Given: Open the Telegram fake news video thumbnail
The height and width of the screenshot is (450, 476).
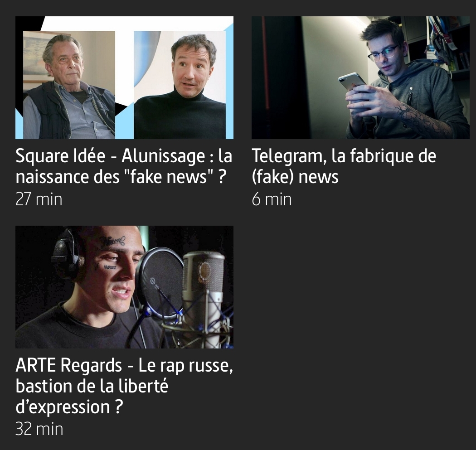Looking at the screenshot, I should [x=360, y=77].
